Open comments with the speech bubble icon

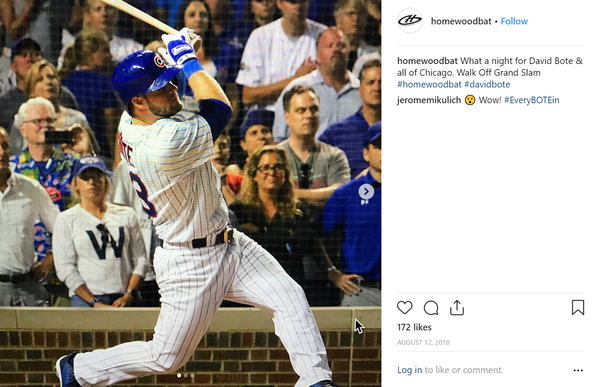pyautogui.click(x=431, y=308)
